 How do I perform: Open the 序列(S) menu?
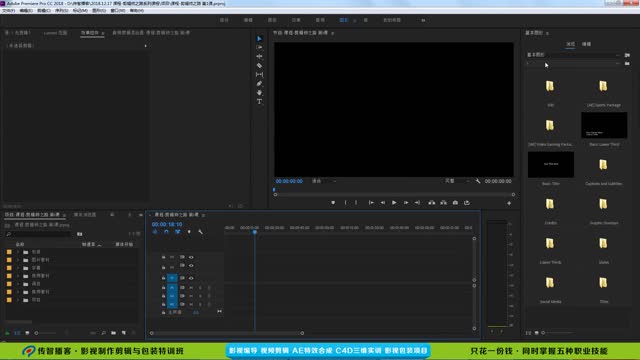tap(61, 11)
